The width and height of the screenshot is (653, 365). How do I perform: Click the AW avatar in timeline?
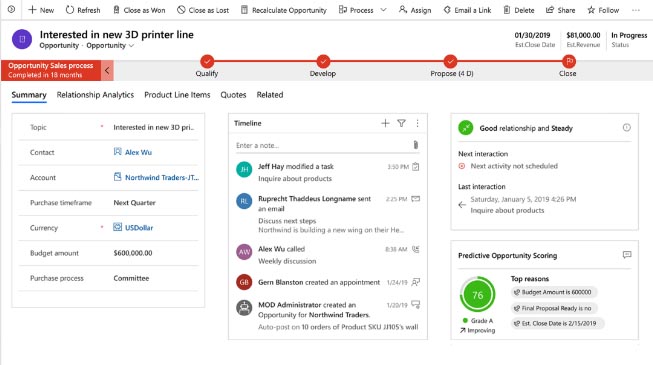tap(244, 252)
